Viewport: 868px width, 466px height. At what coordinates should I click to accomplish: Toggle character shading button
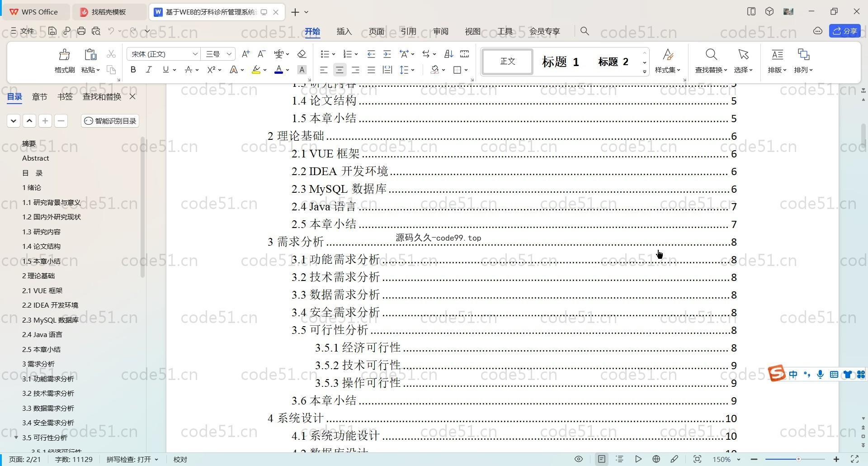click(302, 70)
